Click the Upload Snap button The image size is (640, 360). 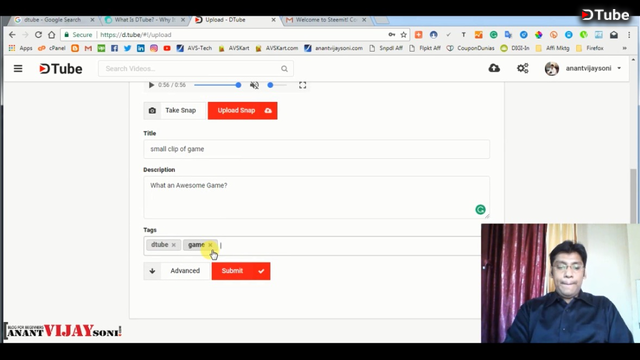[x=242, y=111]
